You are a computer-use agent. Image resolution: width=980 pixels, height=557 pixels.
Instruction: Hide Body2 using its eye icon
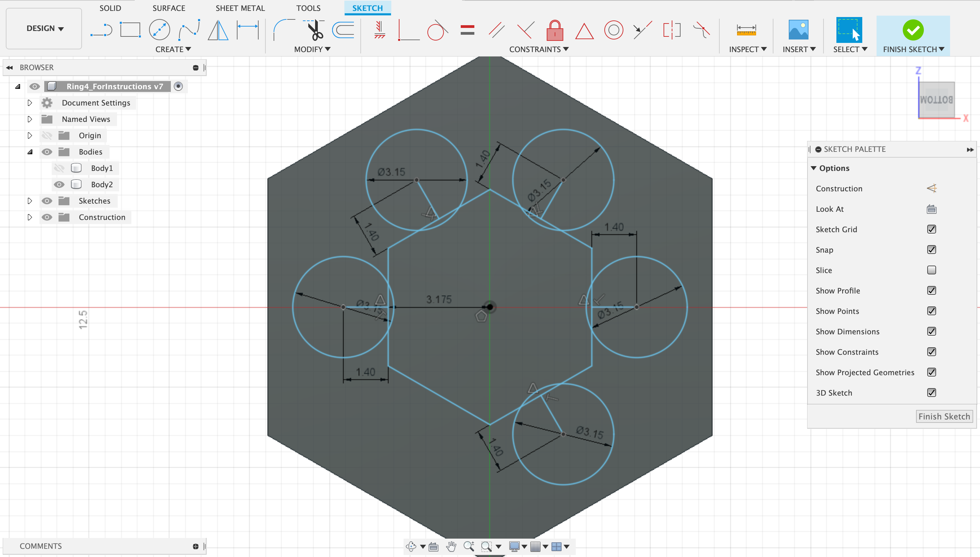(x=59, y=185)
